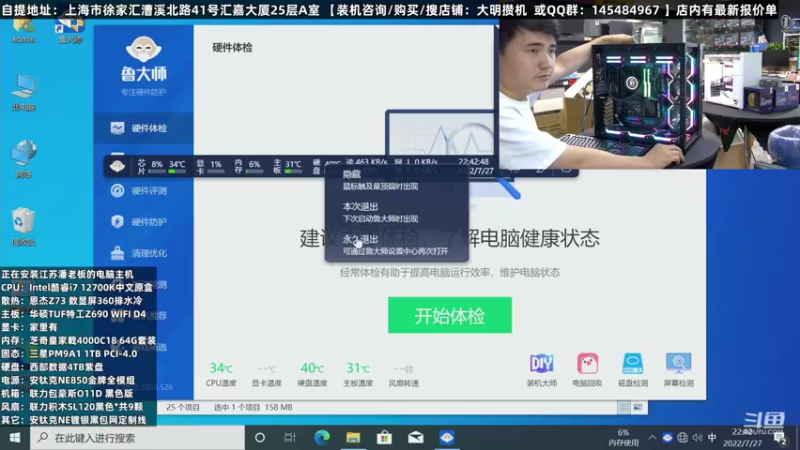Switch to 鲁大师 taskbar app button

pos(447,438)
